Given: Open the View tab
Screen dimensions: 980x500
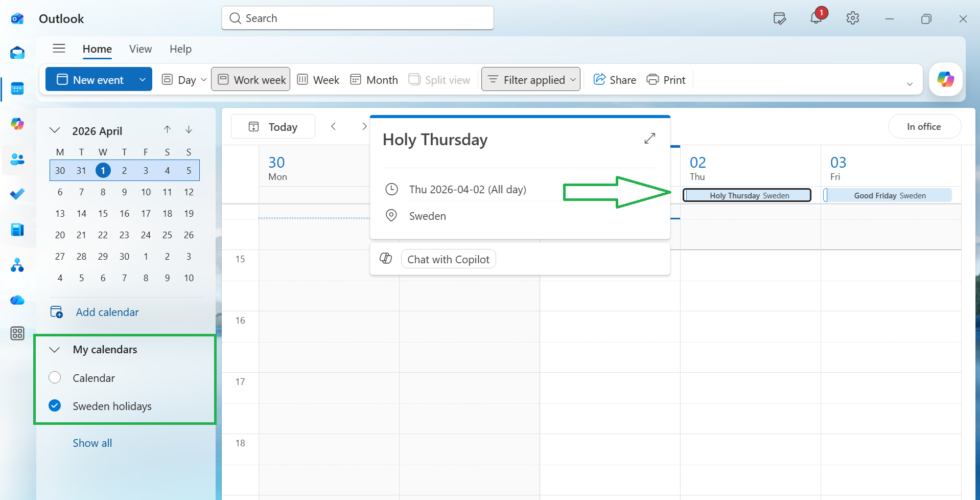Looking at the screenshot, I should 141,49.
